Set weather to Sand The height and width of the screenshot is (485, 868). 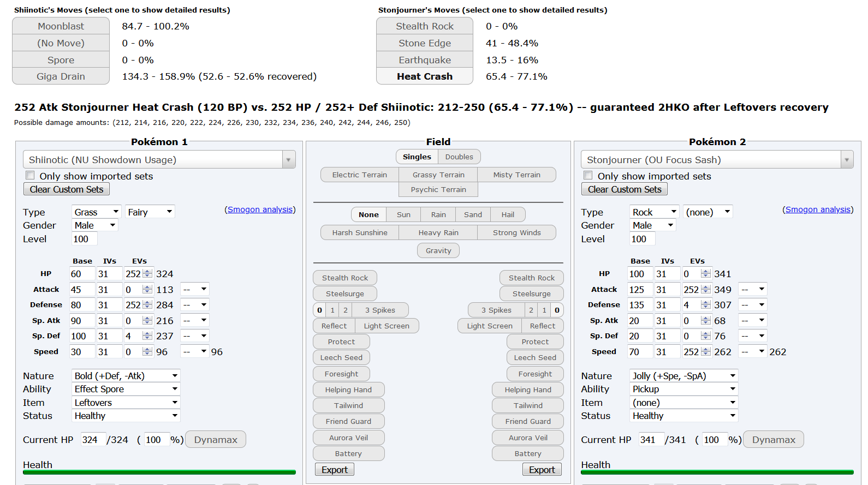pyautogui.click(x=473, y=214)
